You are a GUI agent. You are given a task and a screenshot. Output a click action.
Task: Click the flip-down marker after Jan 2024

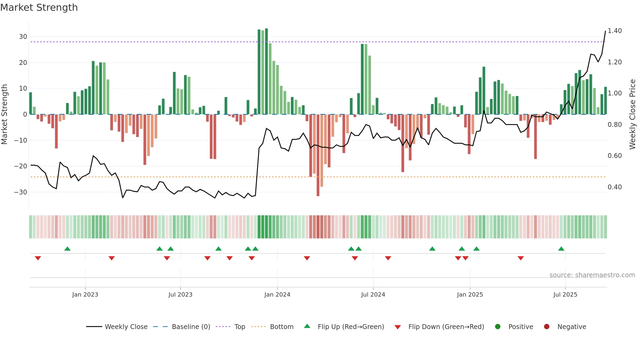point(307,258)
